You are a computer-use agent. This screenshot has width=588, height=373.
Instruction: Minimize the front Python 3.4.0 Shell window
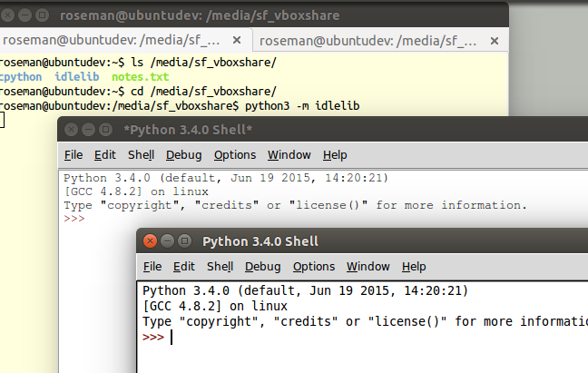pyautogui.click(x=167, y=241)
